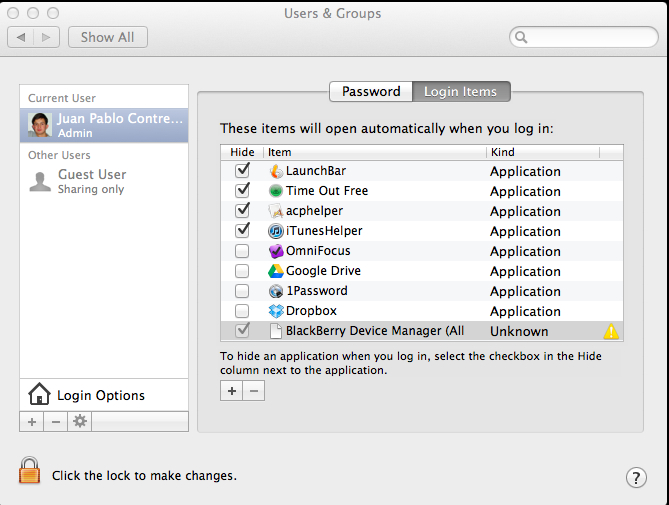The width and height of the screenshot is (669, 505).
Task: Select the LaunchBar item name
Action: (x=316, y=171)
